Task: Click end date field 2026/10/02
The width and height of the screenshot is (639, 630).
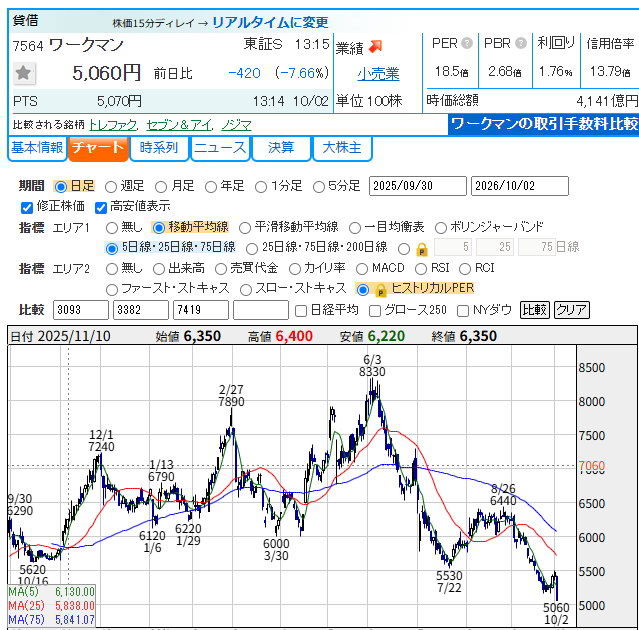Action: click(x=520, y=186)
